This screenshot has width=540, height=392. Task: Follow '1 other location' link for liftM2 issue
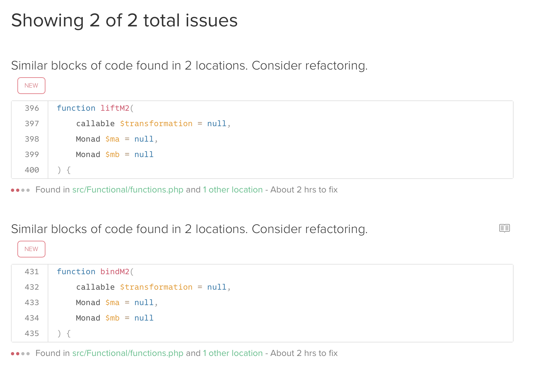pyautogui.click(x=233, y=190)
